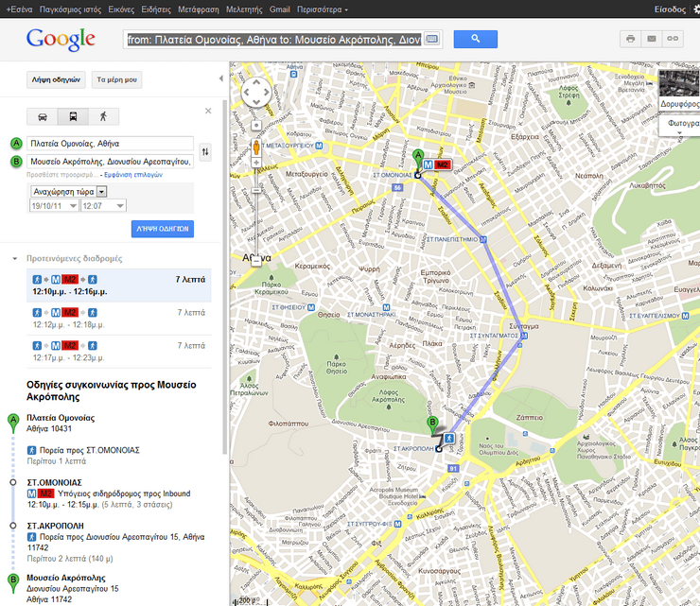
Task: Click ΣΤ.ΘΗΣΕΙΟΥ metro station icon
Action: 311,307
